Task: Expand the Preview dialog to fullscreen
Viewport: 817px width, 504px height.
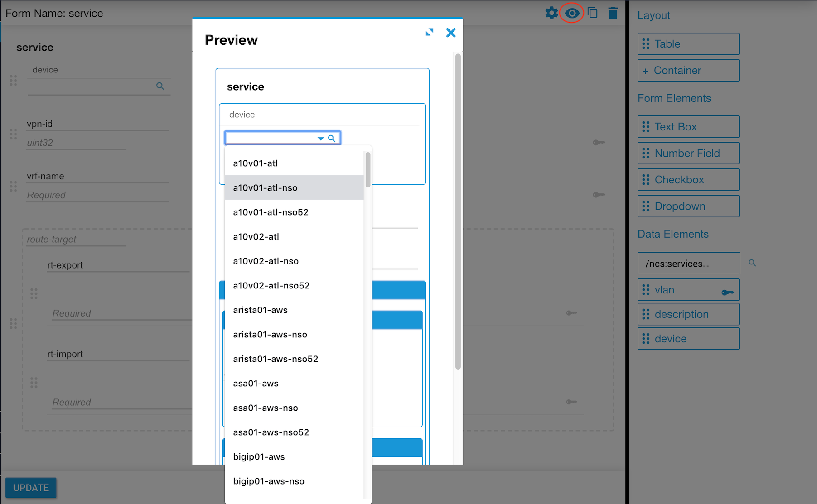Action: [430, 32]
